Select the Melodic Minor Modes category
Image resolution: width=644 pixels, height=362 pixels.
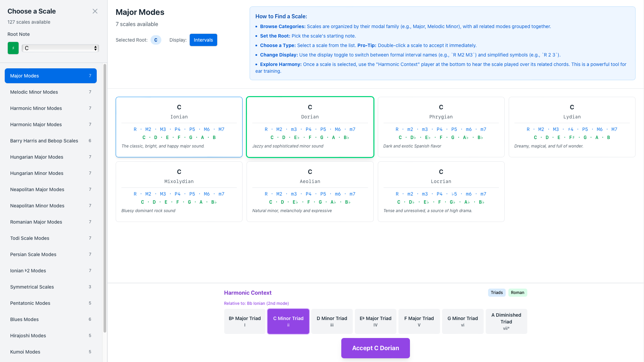(51, 92)
